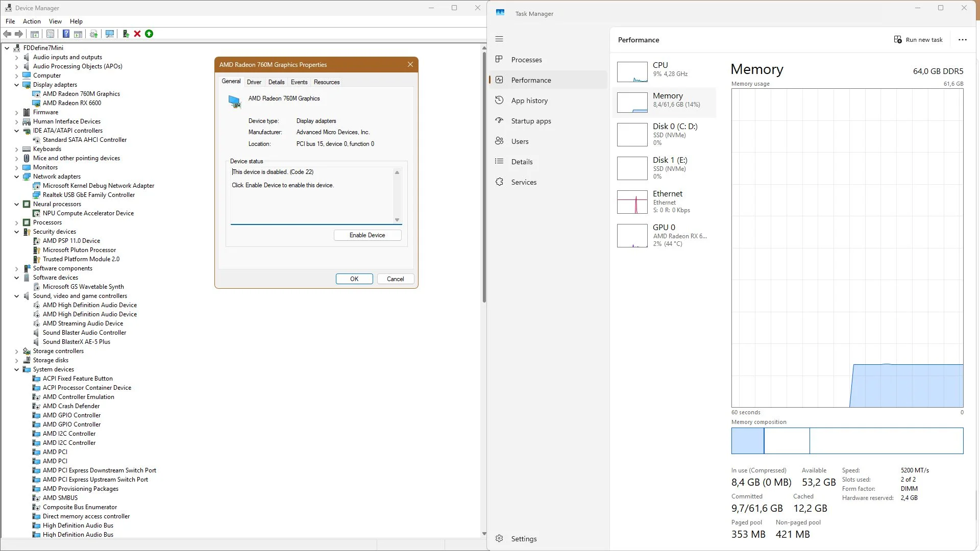
Task: Switch to the Events tab in Properties dialog
Action: point(299,82)
